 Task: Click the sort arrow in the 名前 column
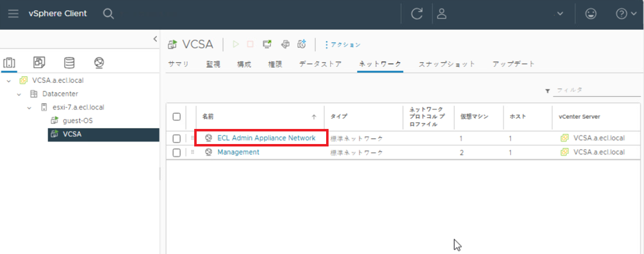coord(314,117)
